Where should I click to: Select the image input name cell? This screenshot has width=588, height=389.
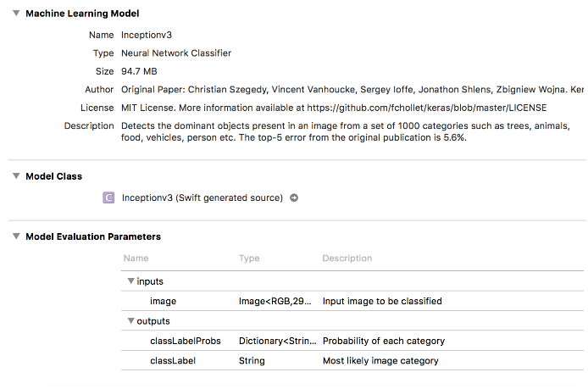164,301
